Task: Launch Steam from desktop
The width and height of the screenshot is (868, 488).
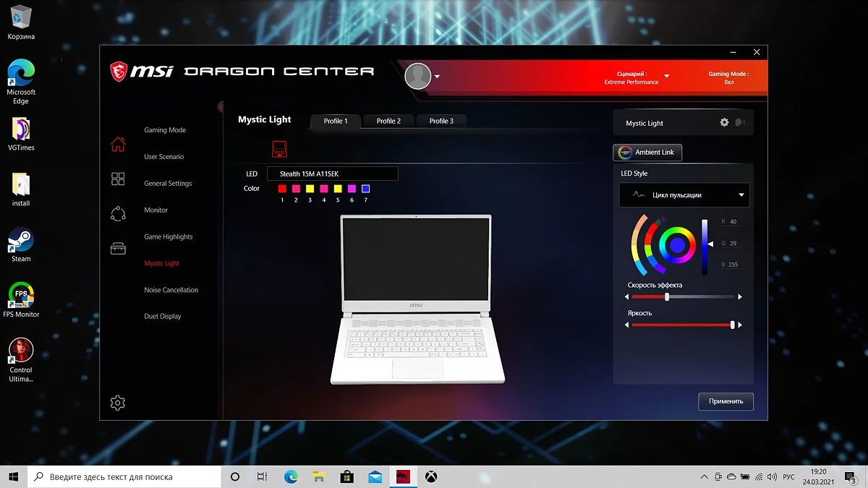Action: click(21, 245)
